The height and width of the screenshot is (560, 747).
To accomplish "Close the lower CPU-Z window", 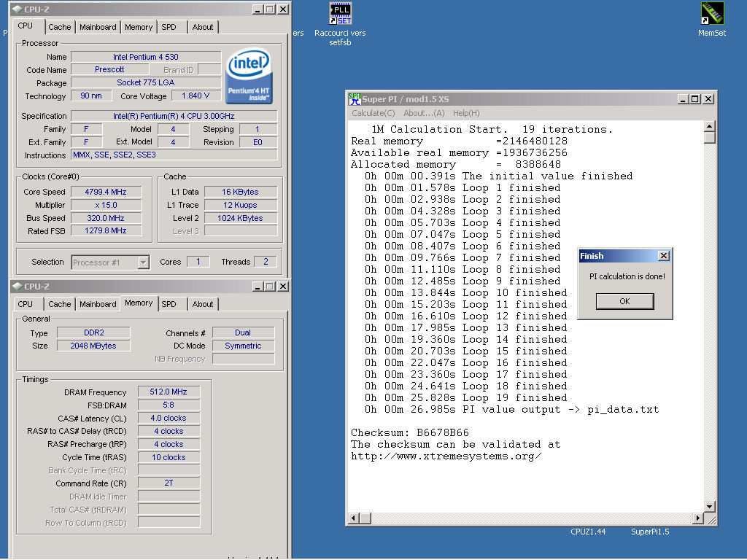I will tap(283, 286).
